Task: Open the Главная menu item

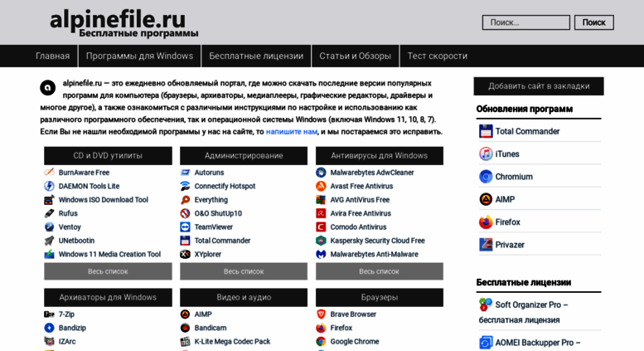Action: (x=52, y=56)
